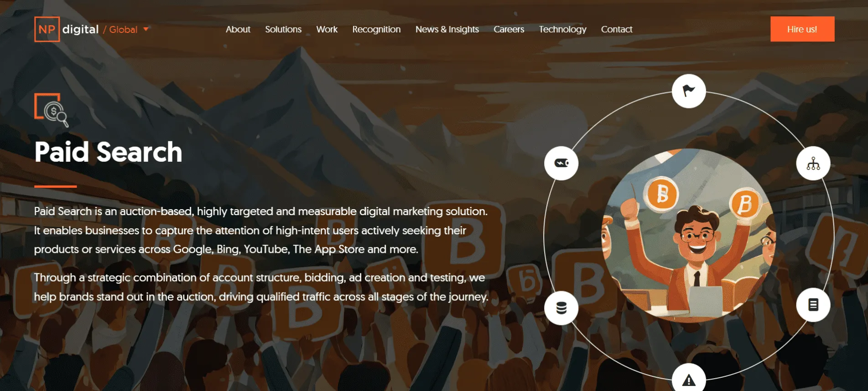
Task: Click the Hire us! button
Action: (802, 29)
